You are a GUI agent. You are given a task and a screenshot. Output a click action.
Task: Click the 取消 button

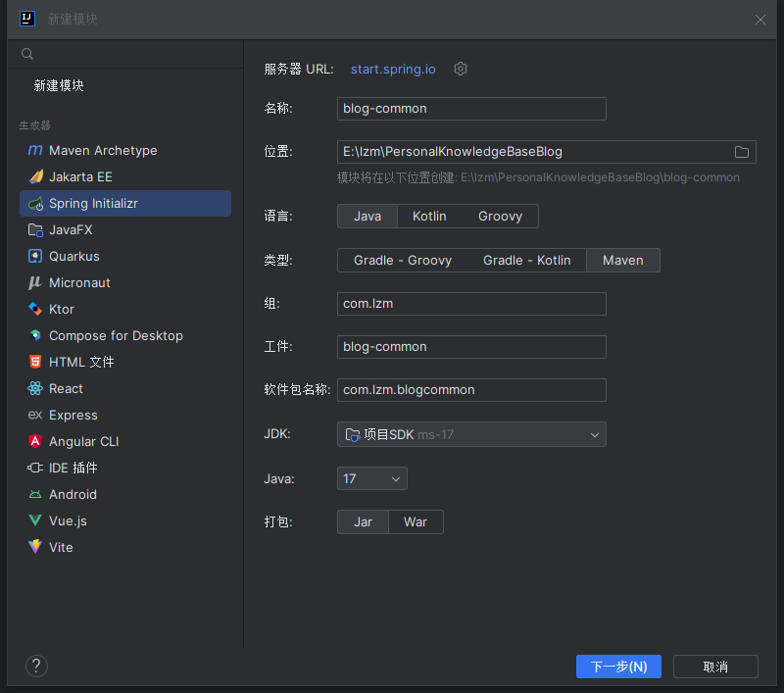point(715,667)
